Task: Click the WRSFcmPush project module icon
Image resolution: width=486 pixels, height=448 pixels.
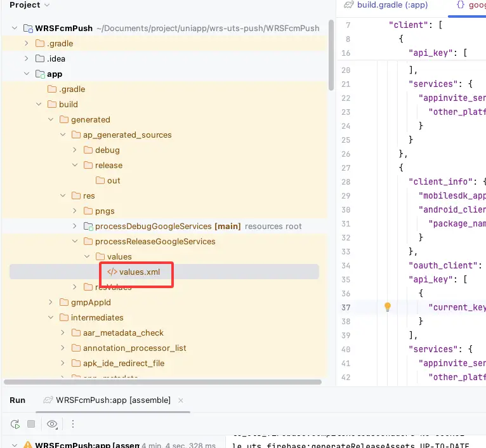Action: point(28,29)
